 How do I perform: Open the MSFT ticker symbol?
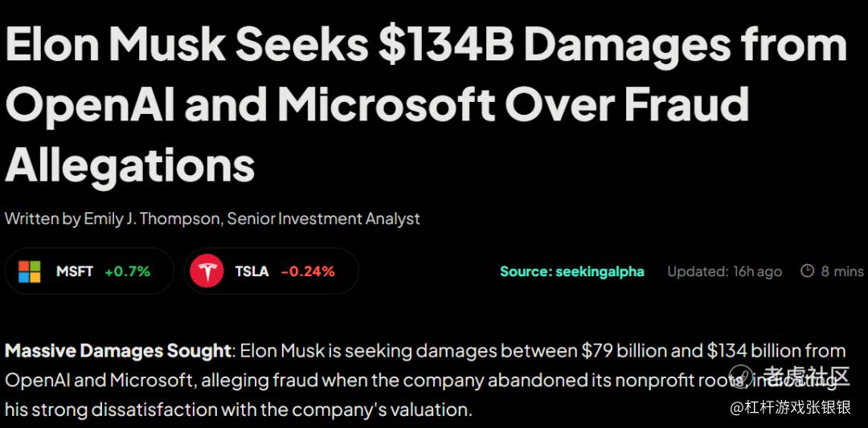(x=75, y=271)
